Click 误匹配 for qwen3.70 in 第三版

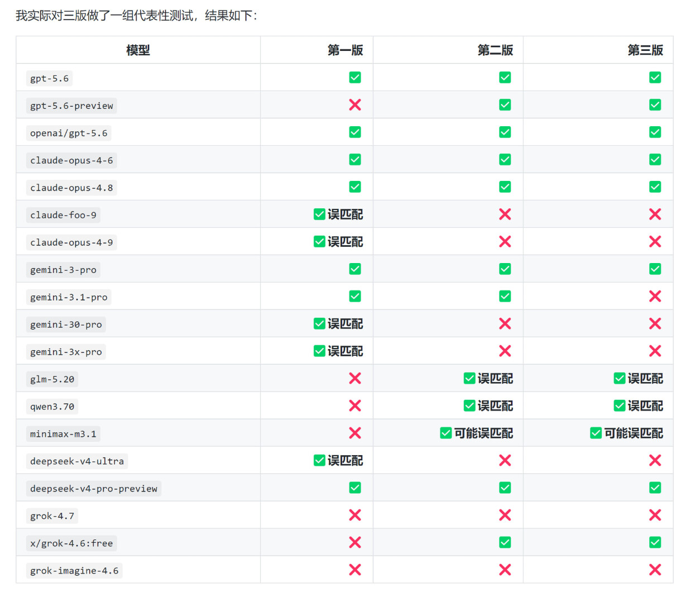point(645,406)
